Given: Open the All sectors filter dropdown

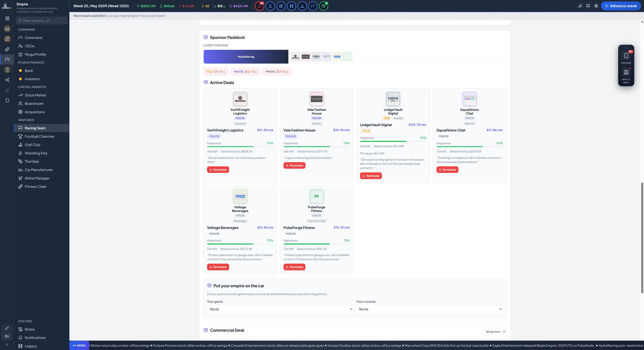Looking at the screenshot, I should tap(495, 332).
